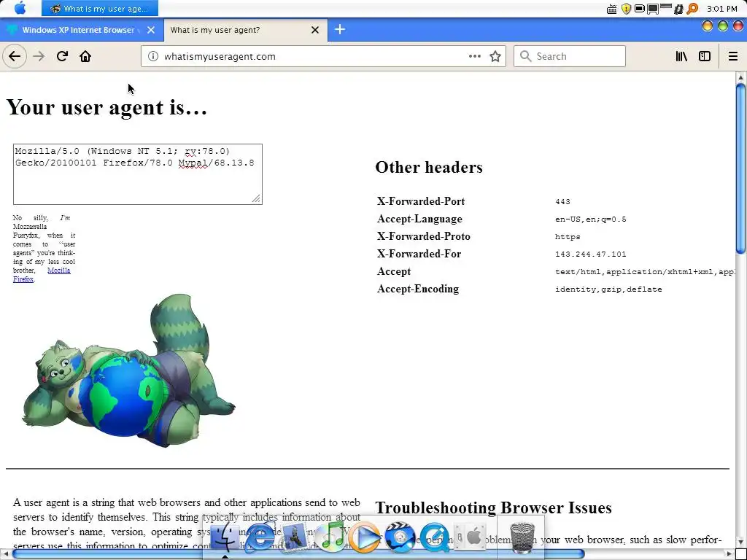Open the Library bookshelf icon
This screenshot has width=747, height=560.
pos(681,56)
